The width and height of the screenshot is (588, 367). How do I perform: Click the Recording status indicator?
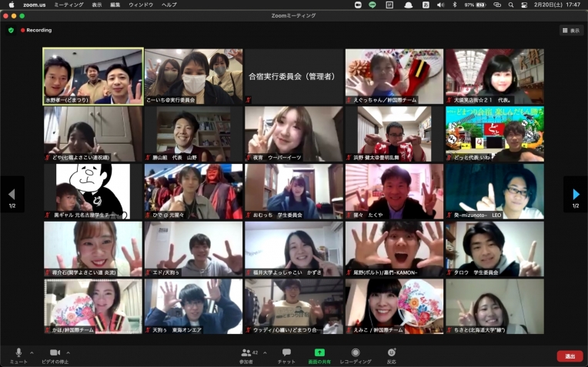tap(36, 31)
